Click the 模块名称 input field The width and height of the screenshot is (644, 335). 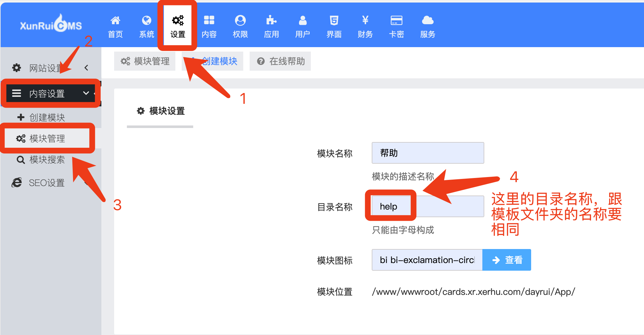pos(428,153)
